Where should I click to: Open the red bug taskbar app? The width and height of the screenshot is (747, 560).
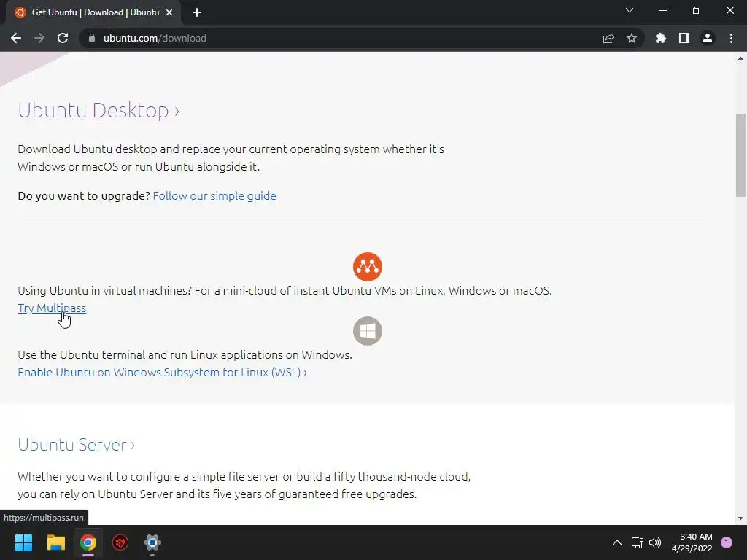pos(120,542)
